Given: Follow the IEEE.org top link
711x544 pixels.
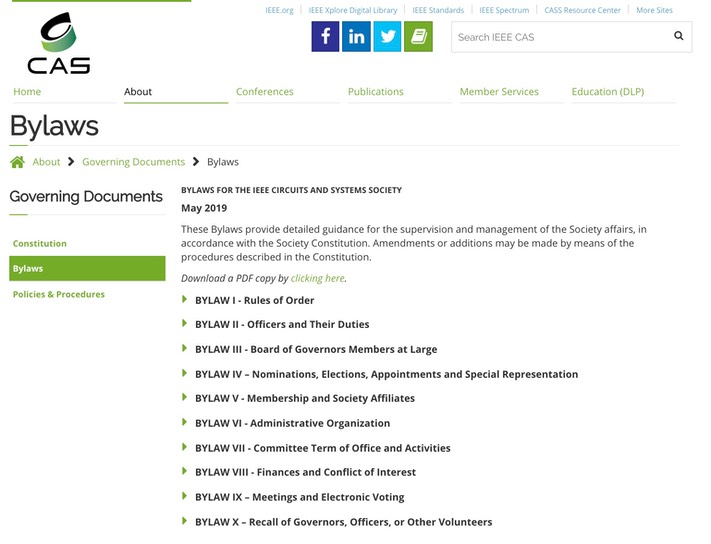Looking at the screenshot, I should pyautogui.click(x=279, y=10).
